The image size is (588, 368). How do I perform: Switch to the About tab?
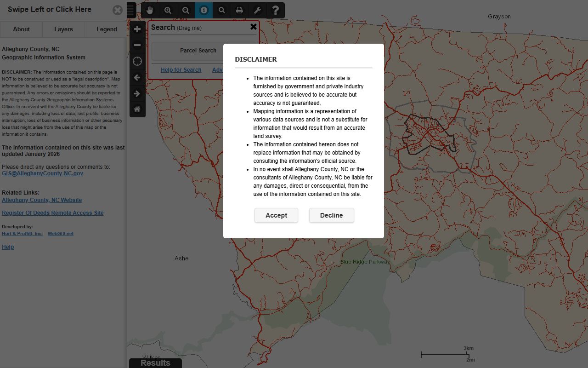21,29
